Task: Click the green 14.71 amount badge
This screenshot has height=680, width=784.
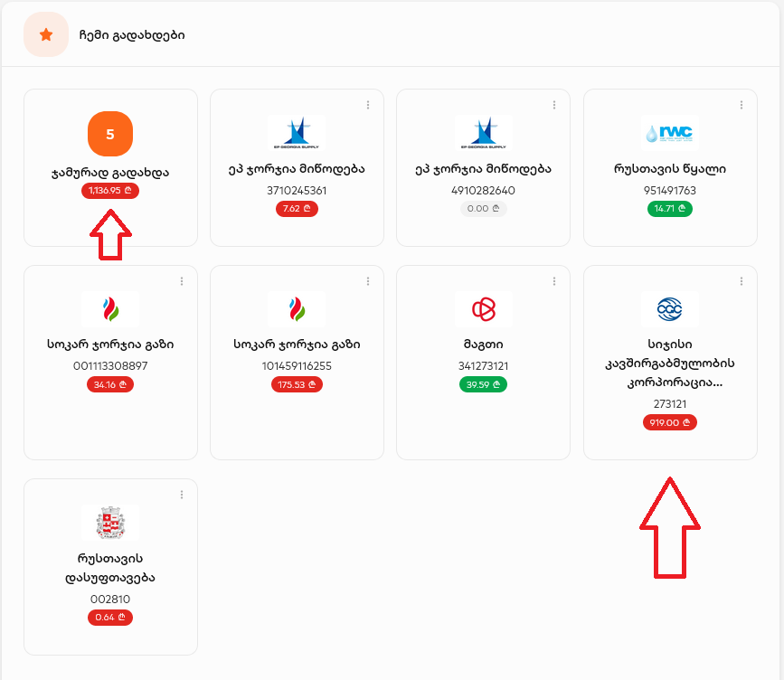Action: 669,209
